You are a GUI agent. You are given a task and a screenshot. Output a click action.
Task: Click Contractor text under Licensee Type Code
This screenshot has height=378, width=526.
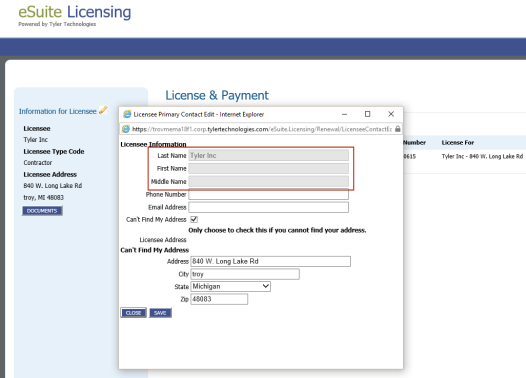click(38, 163)
